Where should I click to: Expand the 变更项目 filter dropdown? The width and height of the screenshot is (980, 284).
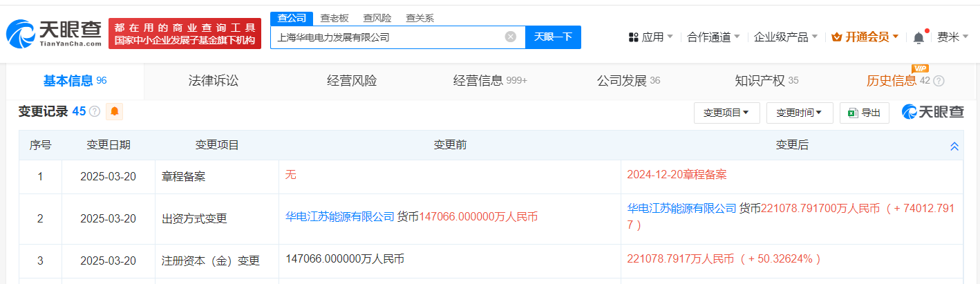(x=726, y=113)
